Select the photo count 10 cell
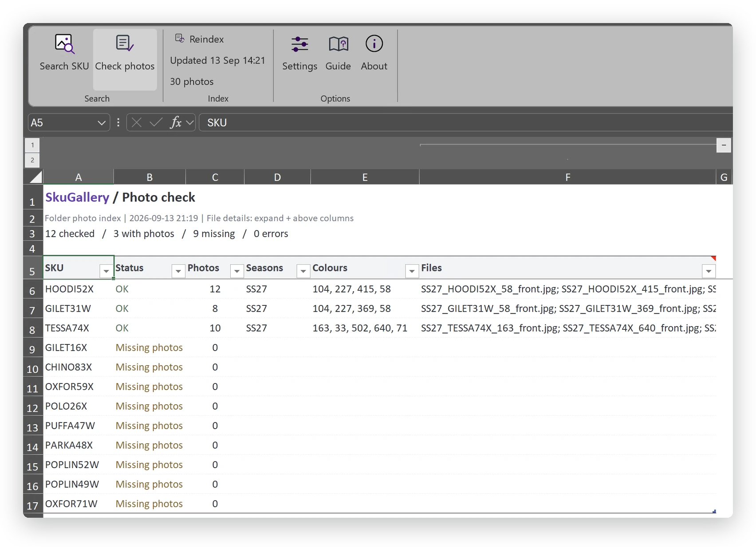The width and height of the screenshot is (756, 547). 215,328
